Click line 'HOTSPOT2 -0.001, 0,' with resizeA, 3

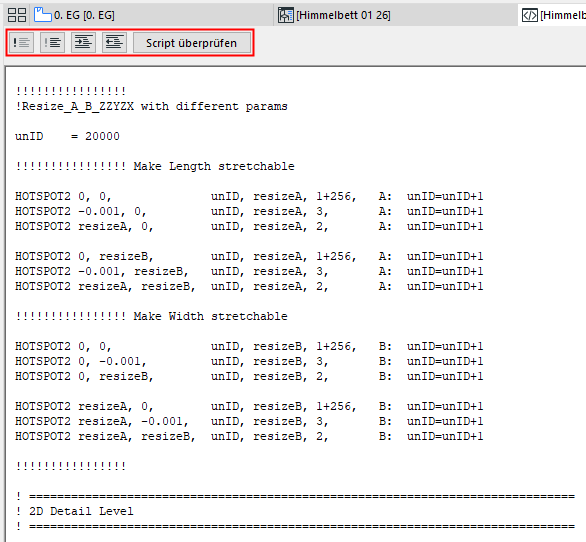[x=249, y=212]
